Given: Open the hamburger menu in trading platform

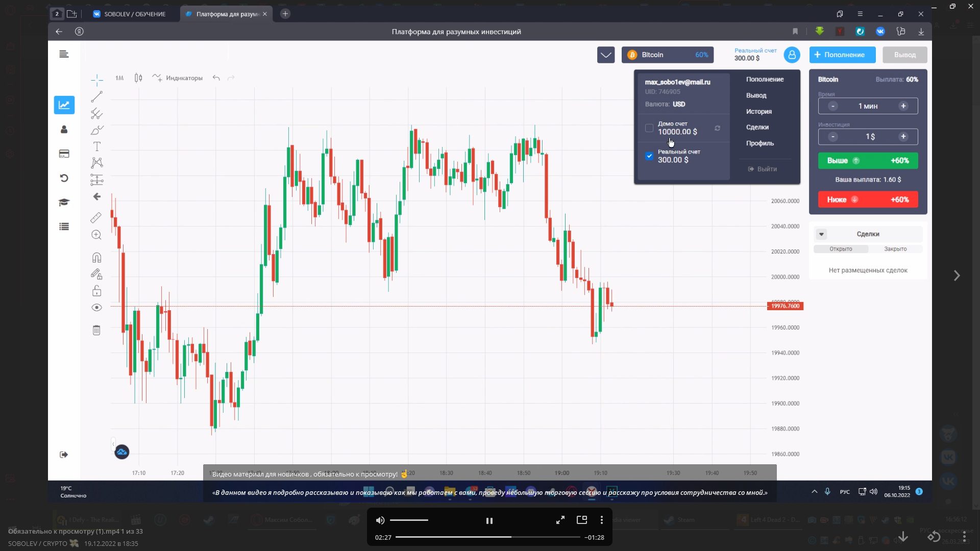Looking at the screenshot, I should 64,54.
